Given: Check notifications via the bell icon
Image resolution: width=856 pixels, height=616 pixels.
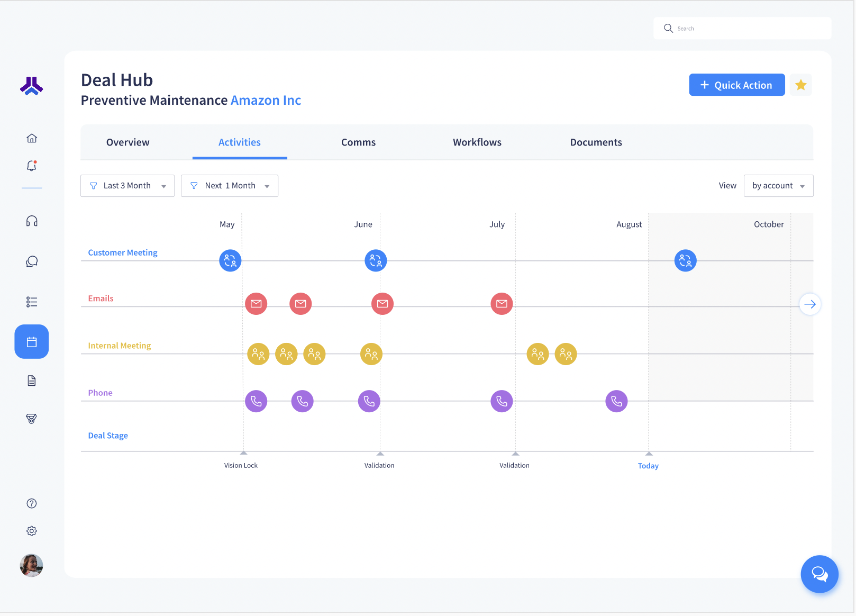Looking at the screenshot, I should coord(31,166).
